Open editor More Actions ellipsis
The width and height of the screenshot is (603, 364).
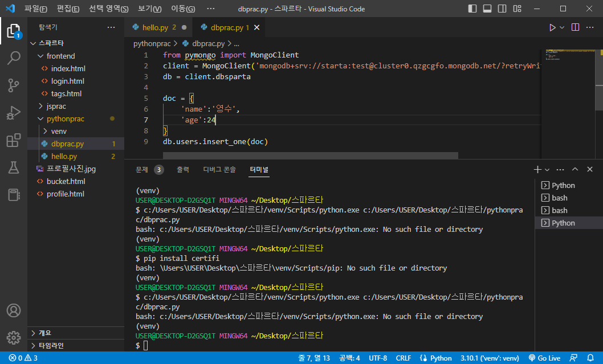point(590,27)
